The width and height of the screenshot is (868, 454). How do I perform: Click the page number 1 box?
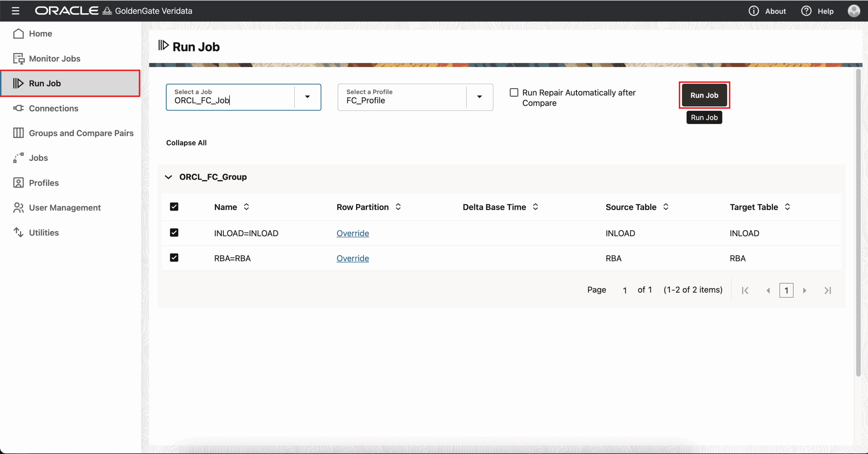tap(786, 290)
